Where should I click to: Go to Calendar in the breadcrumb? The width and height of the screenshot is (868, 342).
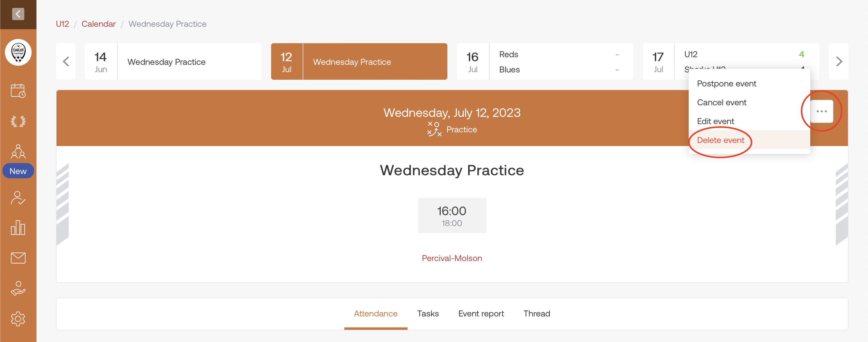pyautogui.click(x=98, y=24)
